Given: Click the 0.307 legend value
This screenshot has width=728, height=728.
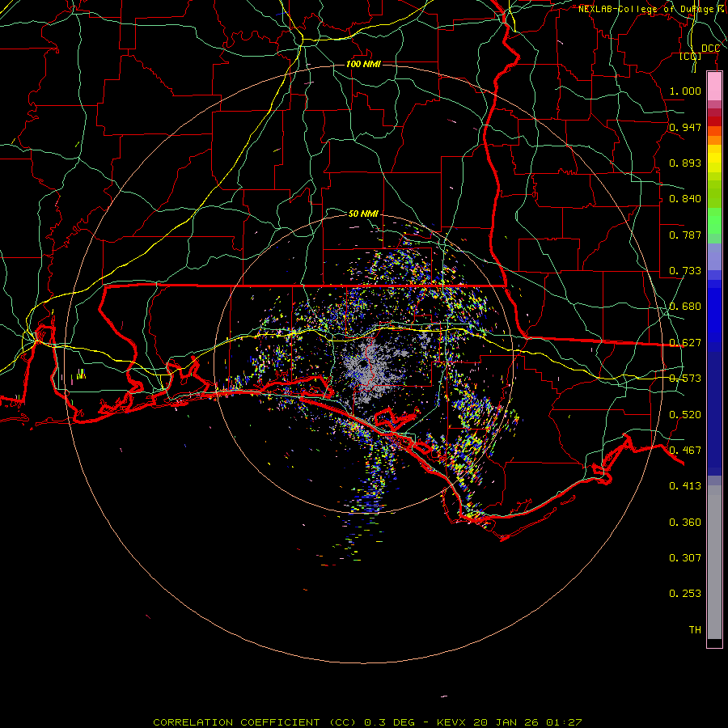Looking at the screenshot, I should (685, 558).
